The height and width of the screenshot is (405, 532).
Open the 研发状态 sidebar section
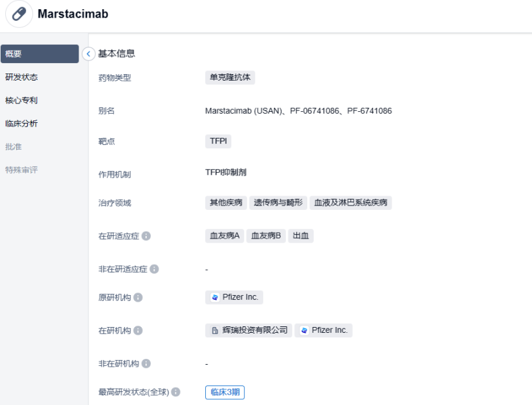[x=21, y=77]
